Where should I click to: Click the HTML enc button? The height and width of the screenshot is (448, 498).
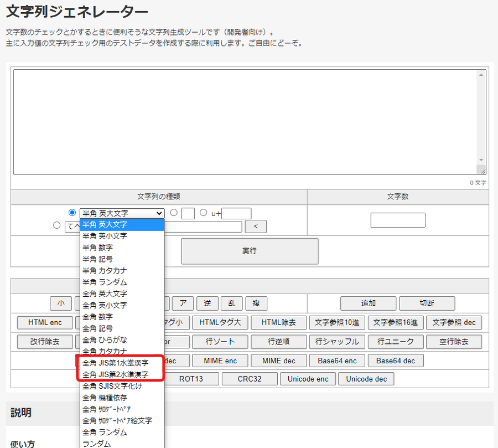pos(45,322)
